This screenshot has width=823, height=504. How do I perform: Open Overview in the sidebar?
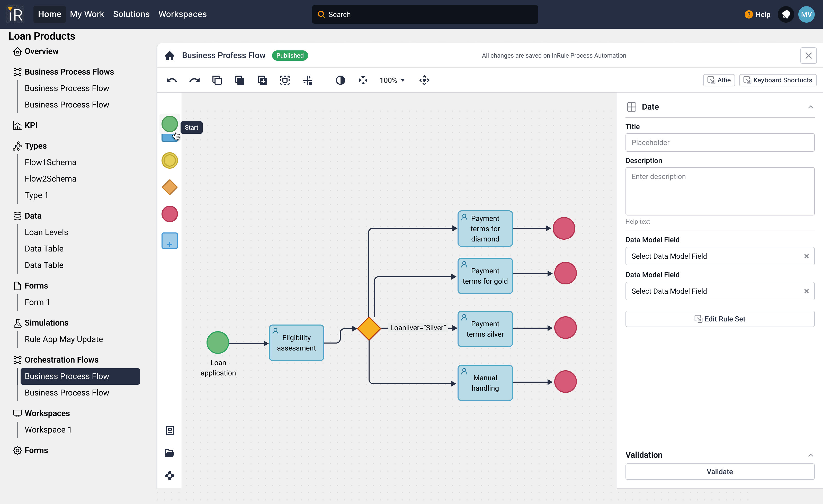[x=41, y=51]
